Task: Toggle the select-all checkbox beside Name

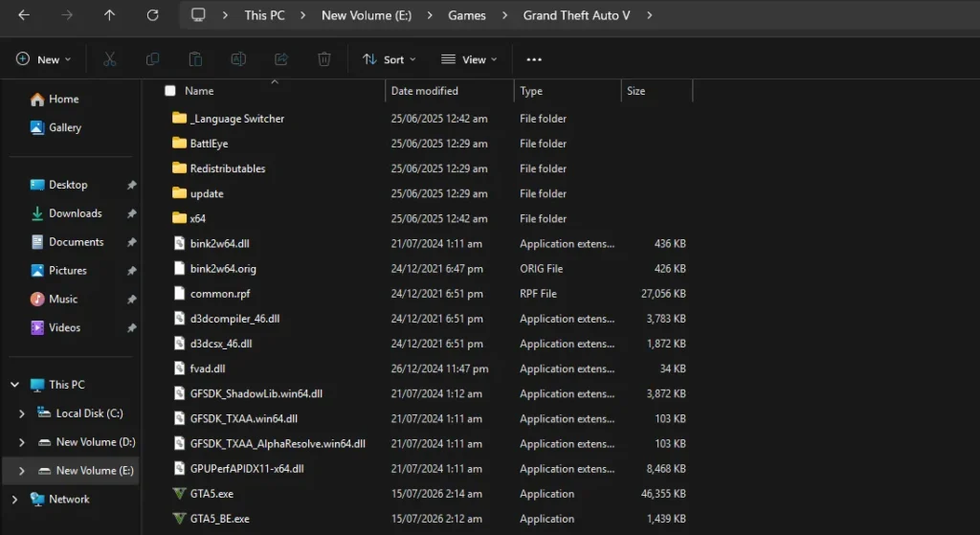Action: (170, 91)
